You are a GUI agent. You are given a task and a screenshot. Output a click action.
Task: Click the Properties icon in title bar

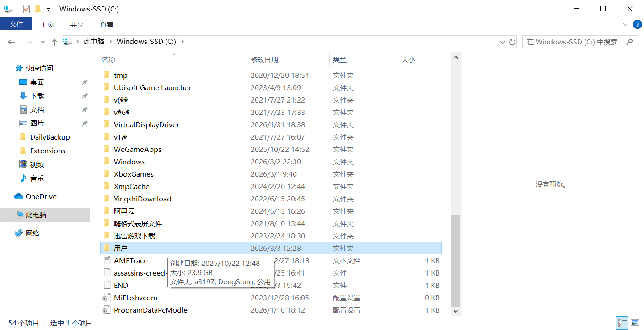tap(27, 9)
